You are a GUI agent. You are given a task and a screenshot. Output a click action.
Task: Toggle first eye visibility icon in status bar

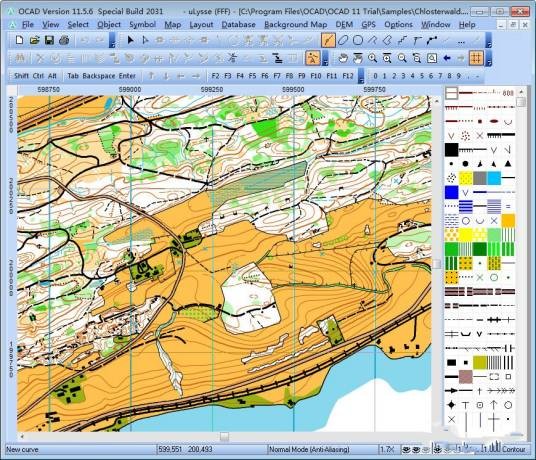pos(405,449)
